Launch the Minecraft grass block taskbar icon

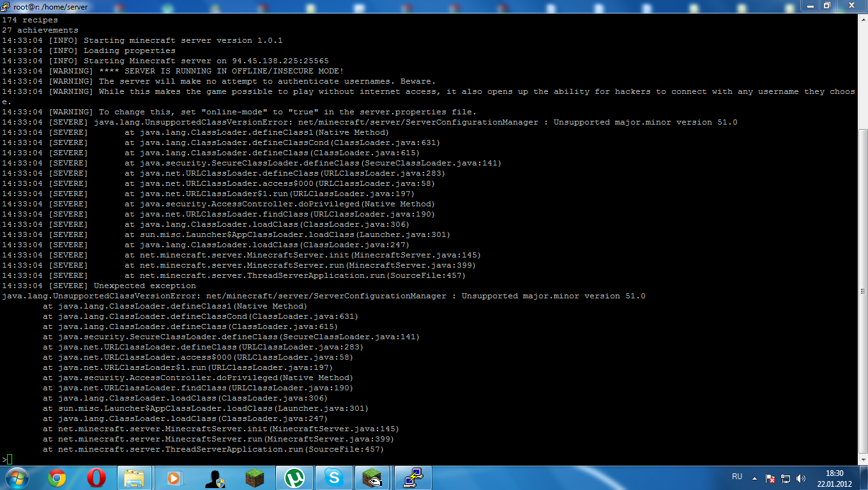coord(255,478)
